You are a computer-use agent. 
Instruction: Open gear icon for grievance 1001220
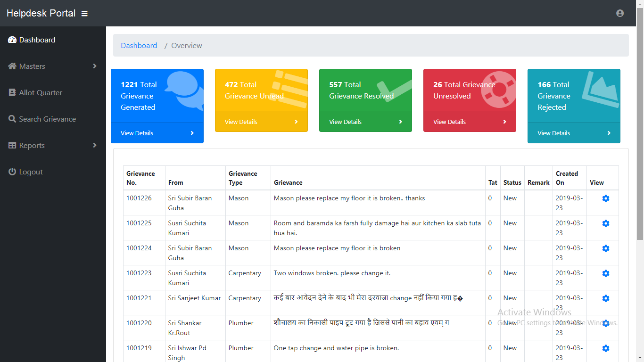click(x=606, y=323)
